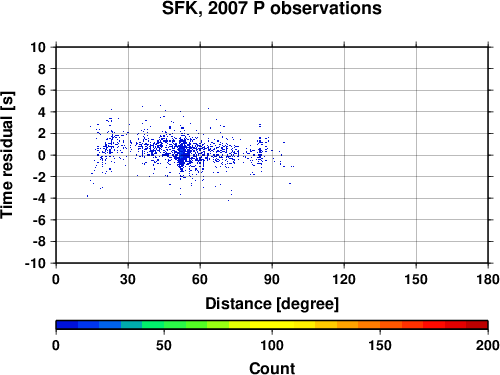Click the x-axis tick label '150'
This screenshot has width=500, height=375.
[416, 279]
